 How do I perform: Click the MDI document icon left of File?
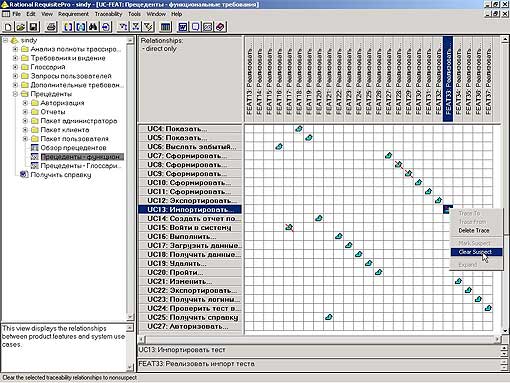(x=6, y=14)
